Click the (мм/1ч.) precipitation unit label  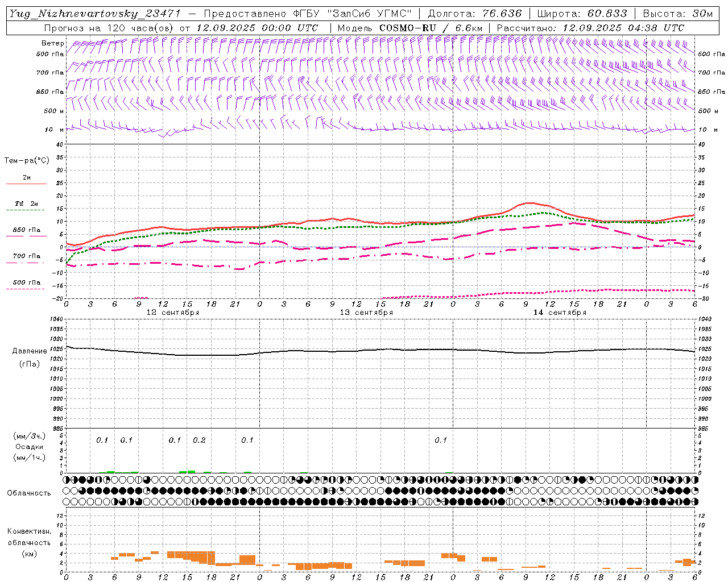(30, 458)
